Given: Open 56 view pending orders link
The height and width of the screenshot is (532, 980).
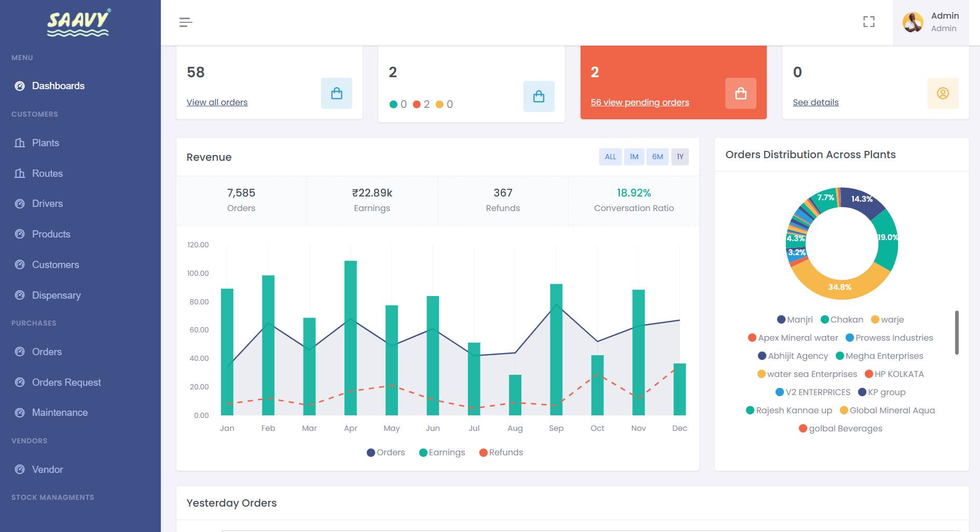Looking at the screenshot, I should pyautogui.click(x=640, y=102).
